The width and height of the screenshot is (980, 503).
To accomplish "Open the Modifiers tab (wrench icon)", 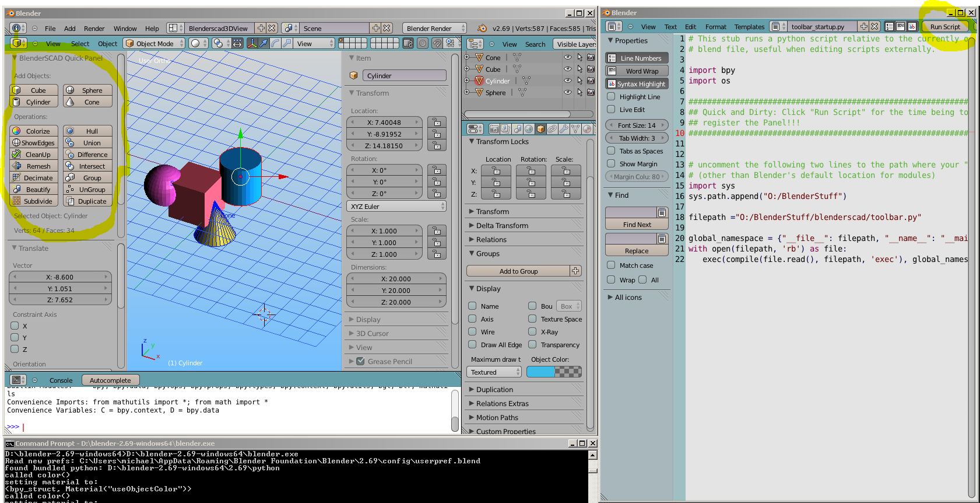I will (x=564, y=129).
